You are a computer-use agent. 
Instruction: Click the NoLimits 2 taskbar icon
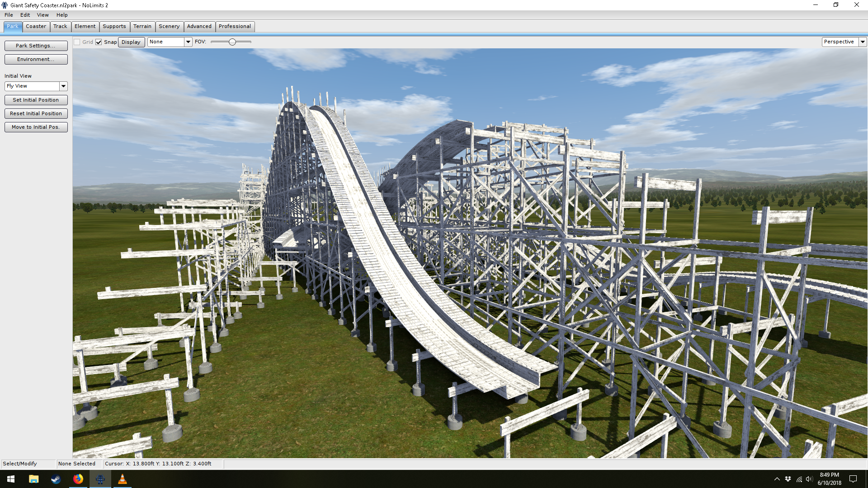click(100, 479)
